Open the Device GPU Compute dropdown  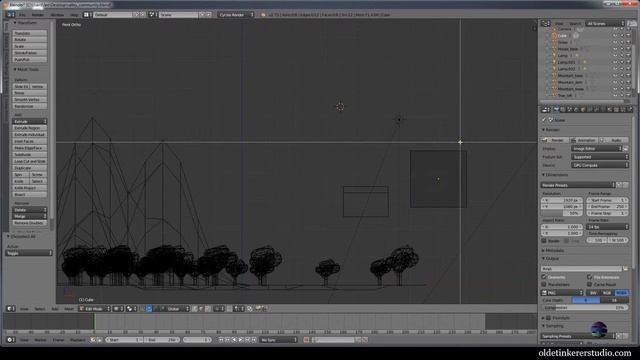(600, 165)
